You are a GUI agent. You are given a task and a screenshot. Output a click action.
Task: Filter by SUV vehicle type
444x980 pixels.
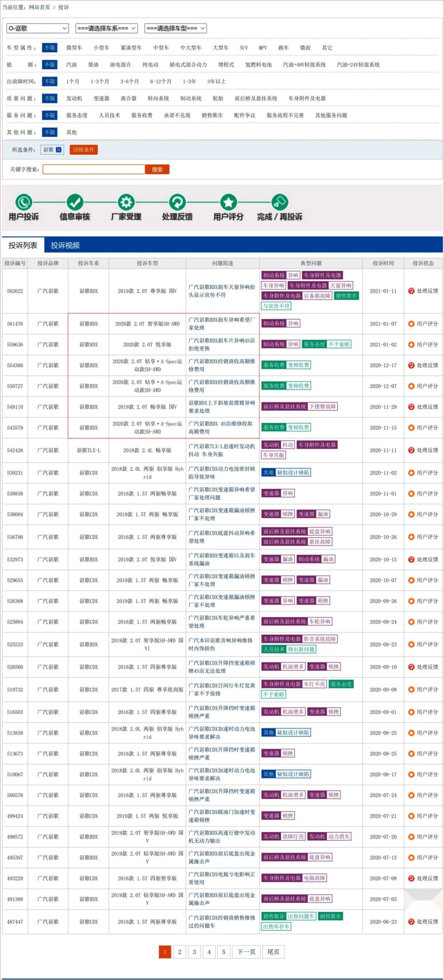[x=244, y=48]
